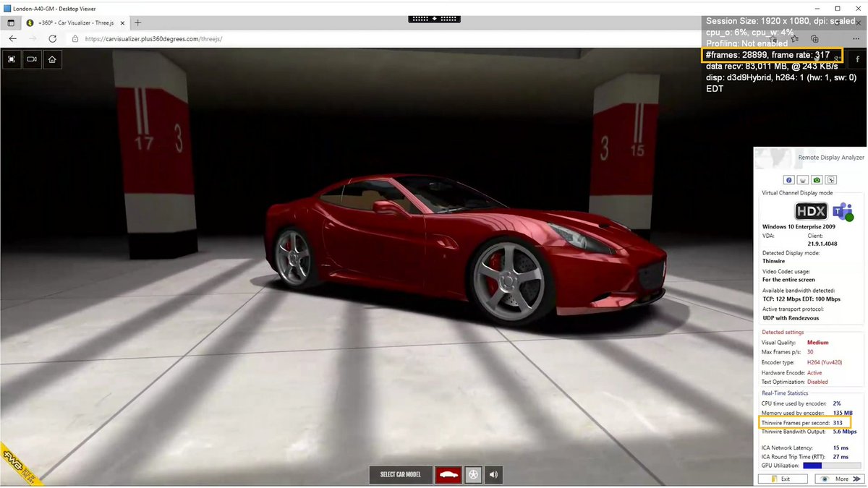Reload the page with the refresh icon

52,38
